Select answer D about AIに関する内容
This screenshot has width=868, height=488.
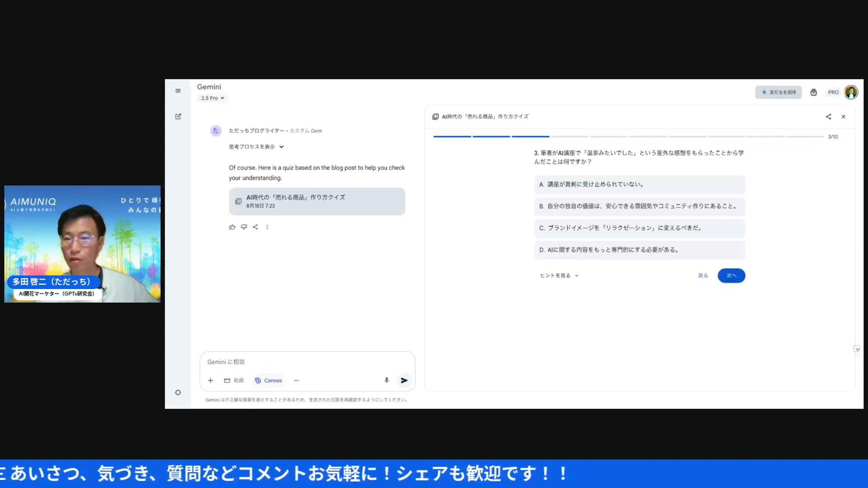pyautogui.click(x=639, y=250)
